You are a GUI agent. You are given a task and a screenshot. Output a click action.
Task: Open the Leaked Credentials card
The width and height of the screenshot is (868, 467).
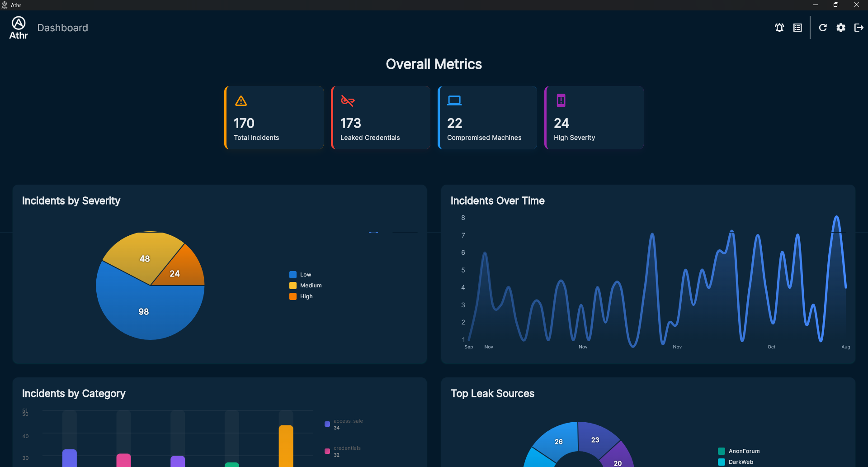point(381,118)
